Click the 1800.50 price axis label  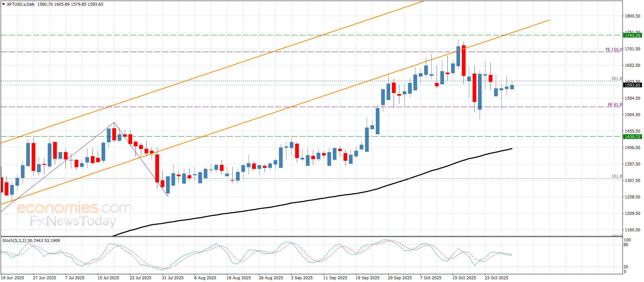point(632,16)
